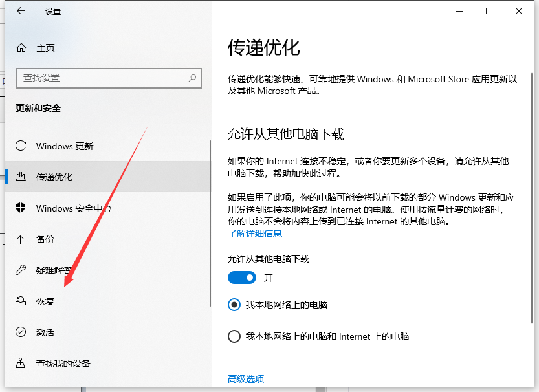Select 我本地网络上的电脑 radio button

234,305
